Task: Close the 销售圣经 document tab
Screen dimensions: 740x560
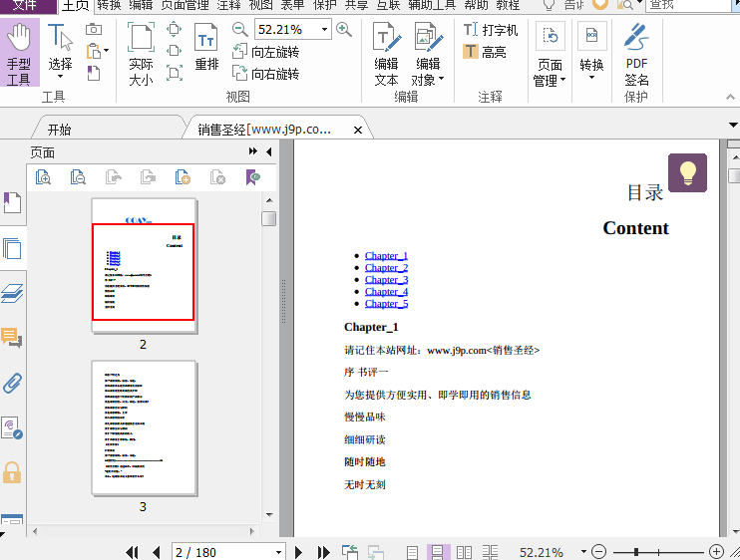Action: tap(358, 131)
